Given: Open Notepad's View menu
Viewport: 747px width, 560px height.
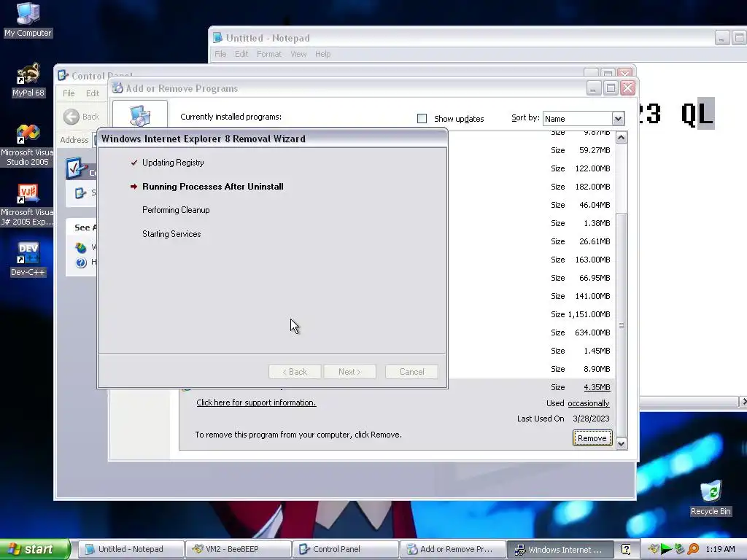Looking at the screenshot, I should [x=298, y=54].
